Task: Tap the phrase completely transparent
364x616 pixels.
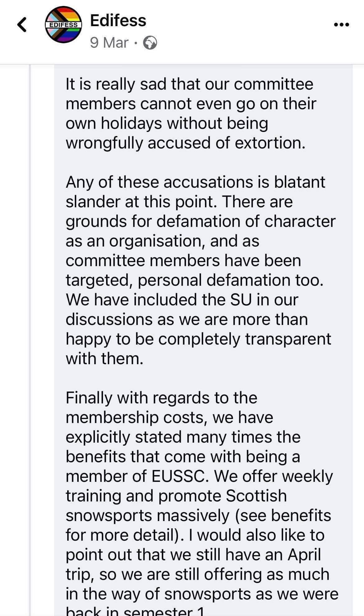Action: (245, 339)
